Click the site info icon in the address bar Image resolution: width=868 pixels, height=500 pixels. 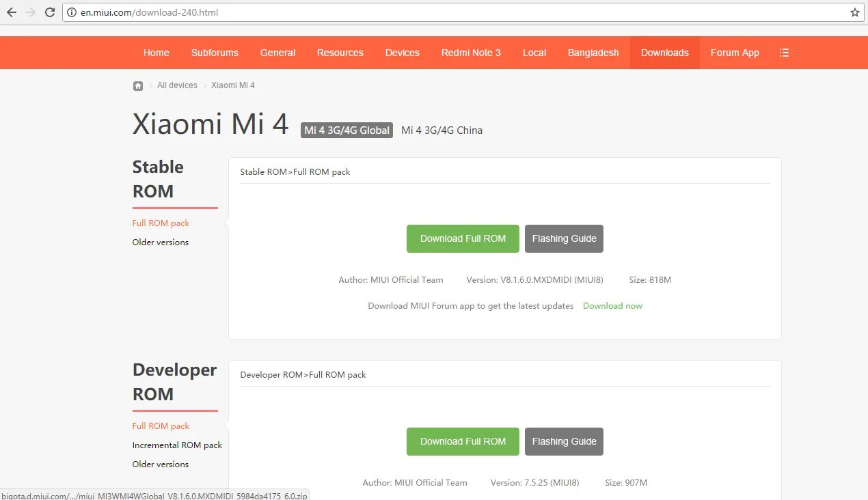pyautogui.click(x=71, y=12)
